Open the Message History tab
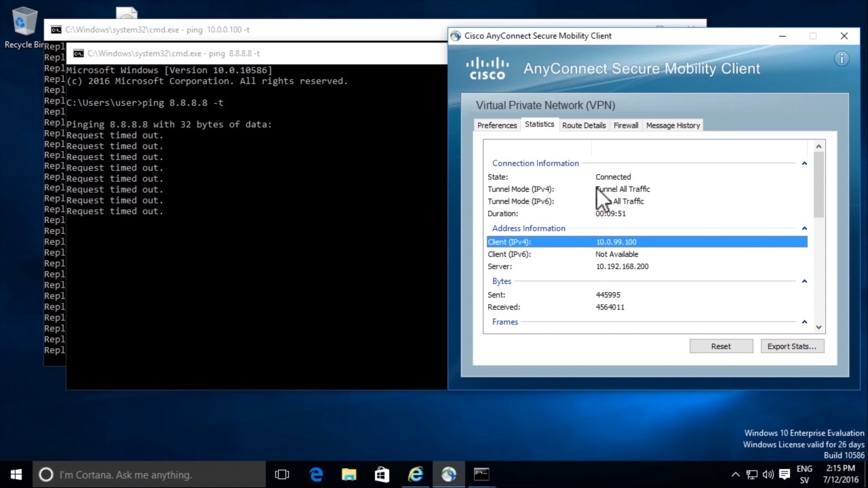This screenshot has height=488, width=868. (x=673, y=125)
